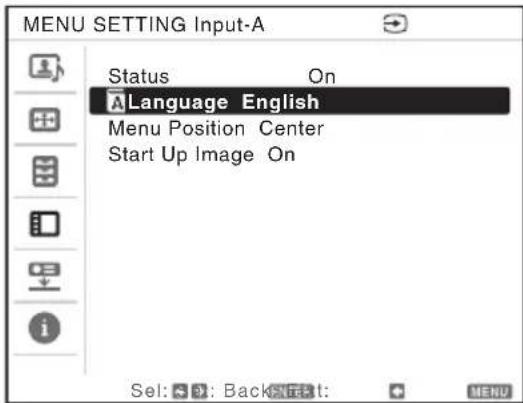
Task: Open the Set Setting menu icon
Action: pos(45,171)
